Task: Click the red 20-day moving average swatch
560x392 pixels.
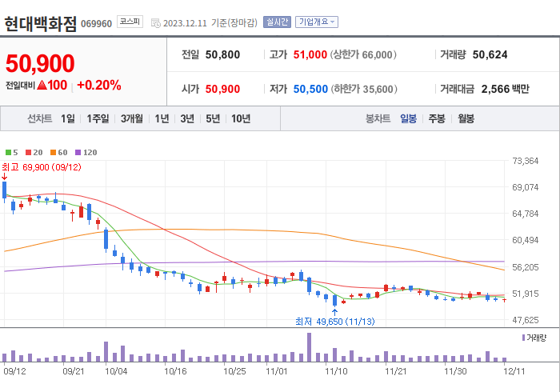Action: point(29,153)
